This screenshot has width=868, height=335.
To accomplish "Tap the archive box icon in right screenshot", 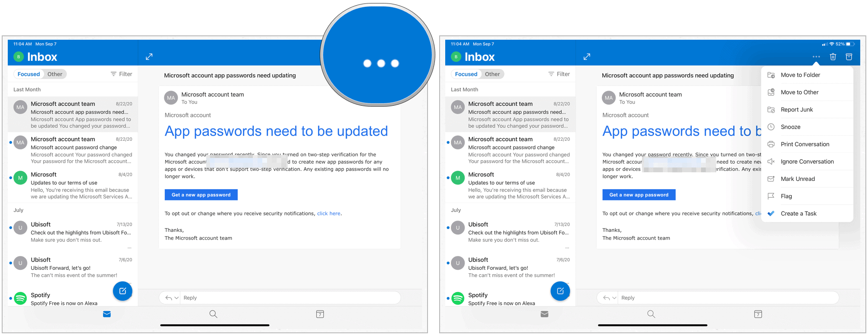I will (849, 57).
